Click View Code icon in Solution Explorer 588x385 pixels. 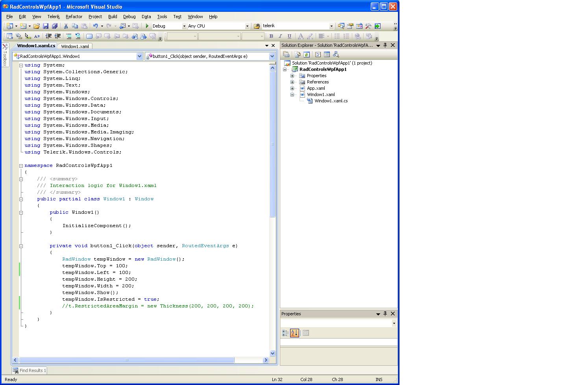click(318, 54)
